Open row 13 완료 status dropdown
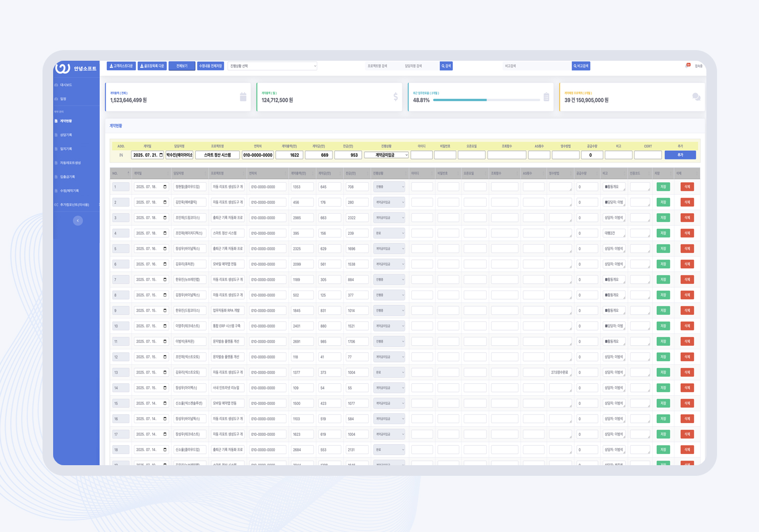Viewport: 759px width, 532px height. pos(389,373)
